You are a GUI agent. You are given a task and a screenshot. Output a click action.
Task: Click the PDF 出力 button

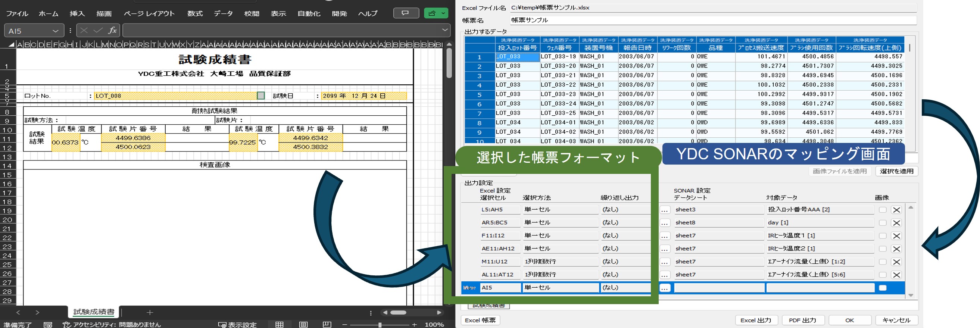(x=803, y=320)
